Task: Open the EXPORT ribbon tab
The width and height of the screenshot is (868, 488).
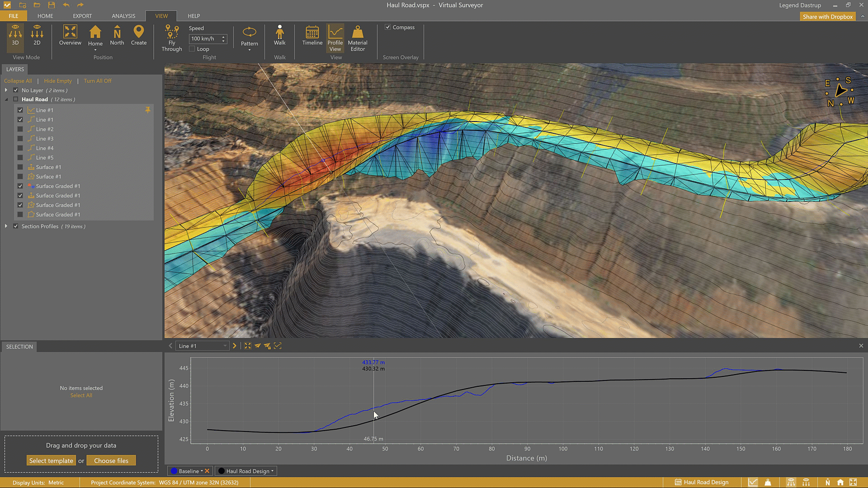Action: tap(82, 16)
